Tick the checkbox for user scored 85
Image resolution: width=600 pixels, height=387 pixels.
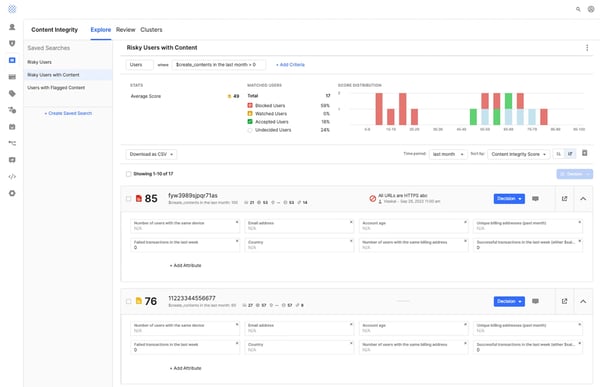click(129, 199)
